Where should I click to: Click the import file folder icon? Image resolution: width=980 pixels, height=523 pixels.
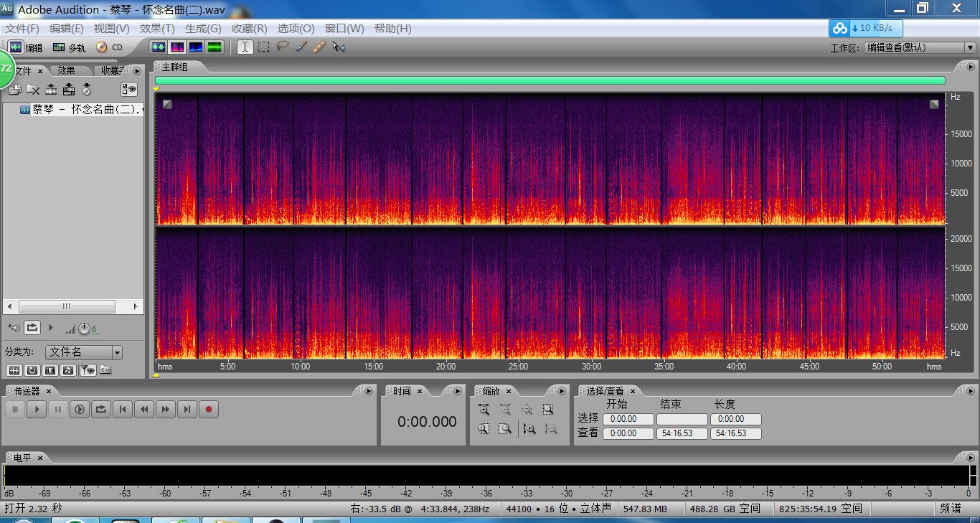coord(15,90)
